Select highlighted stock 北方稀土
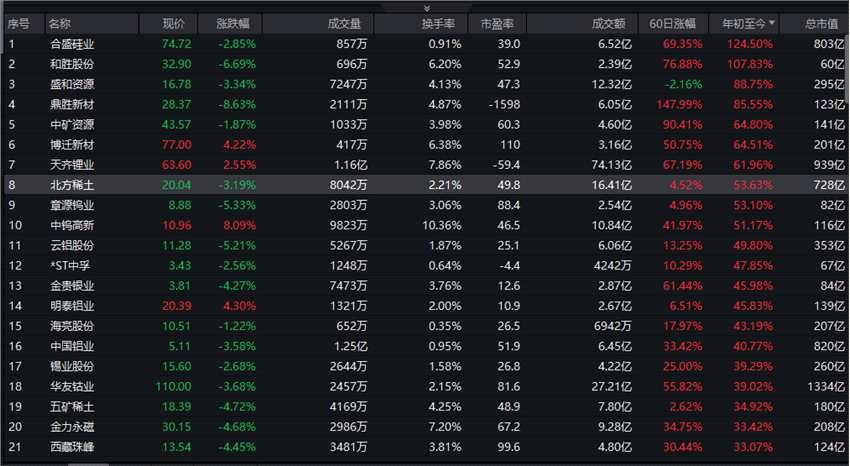 click(x=424, y=185)
